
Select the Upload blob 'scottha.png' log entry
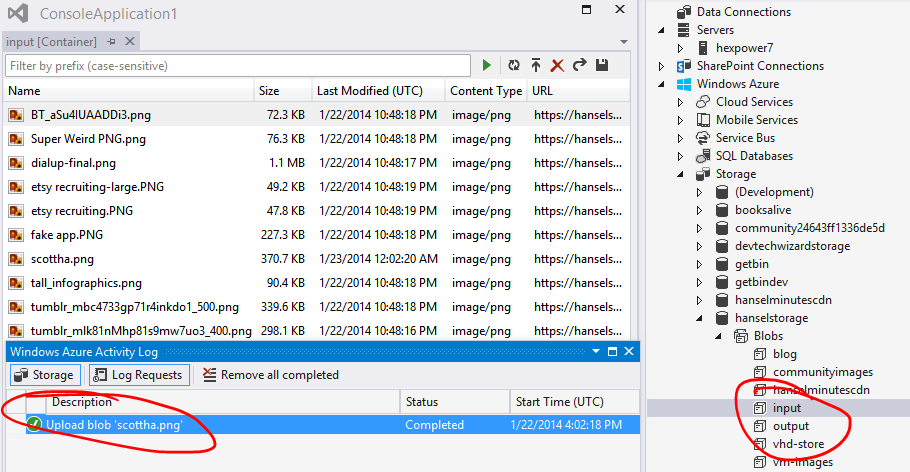333,425
